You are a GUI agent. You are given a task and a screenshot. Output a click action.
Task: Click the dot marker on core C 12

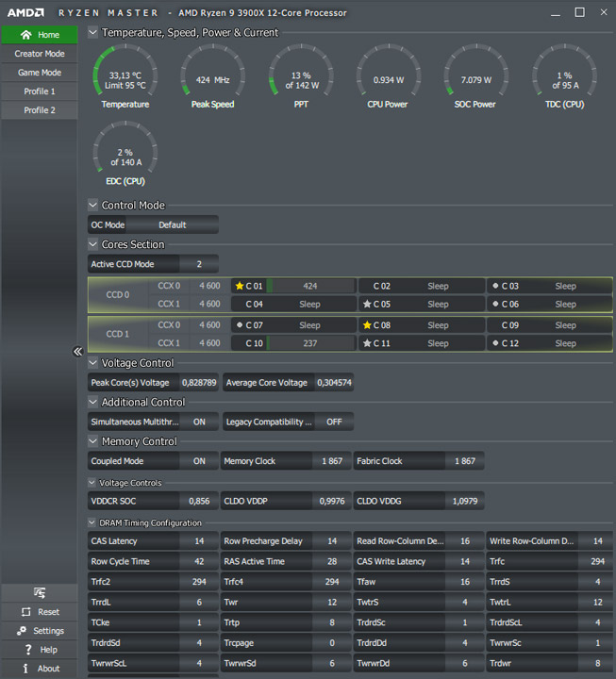click(x=495, y=343)
